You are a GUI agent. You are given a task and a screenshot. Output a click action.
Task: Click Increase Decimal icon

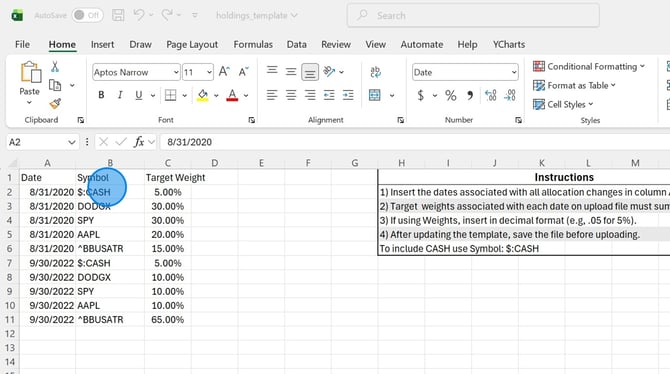pyautogui.click(x=491, y=95)
